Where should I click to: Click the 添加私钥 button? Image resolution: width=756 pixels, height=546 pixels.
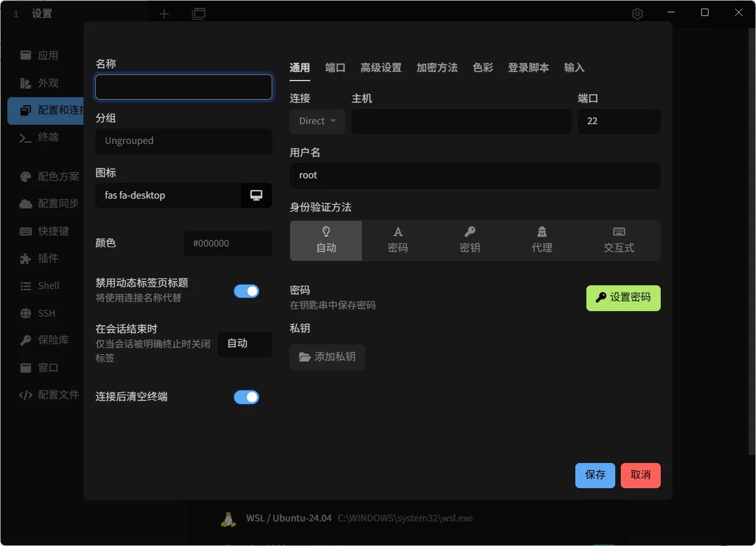coord(327,357)
